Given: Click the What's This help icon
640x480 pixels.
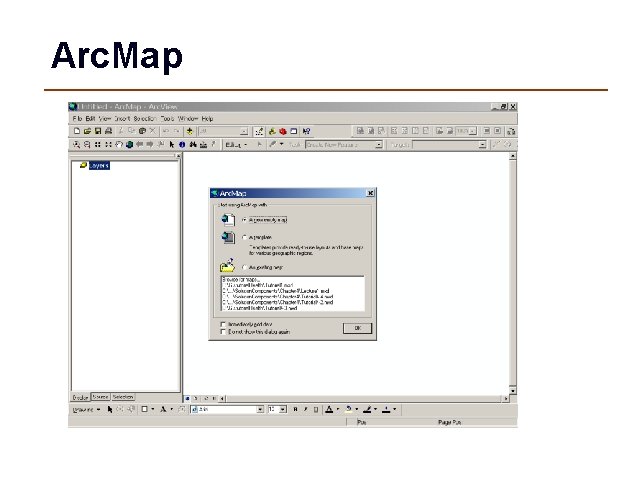Looking at the screenshot, I should [307, 131].
